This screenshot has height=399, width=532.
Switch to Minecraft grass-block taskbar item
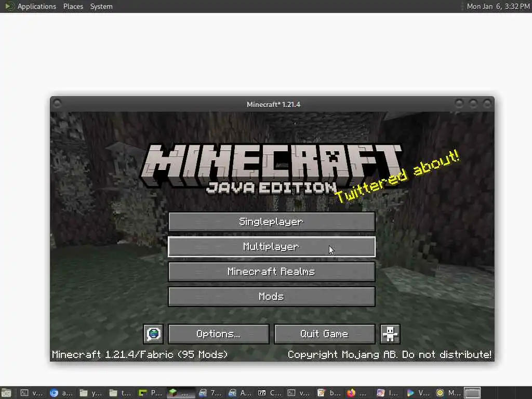click(x=180, y=393)
